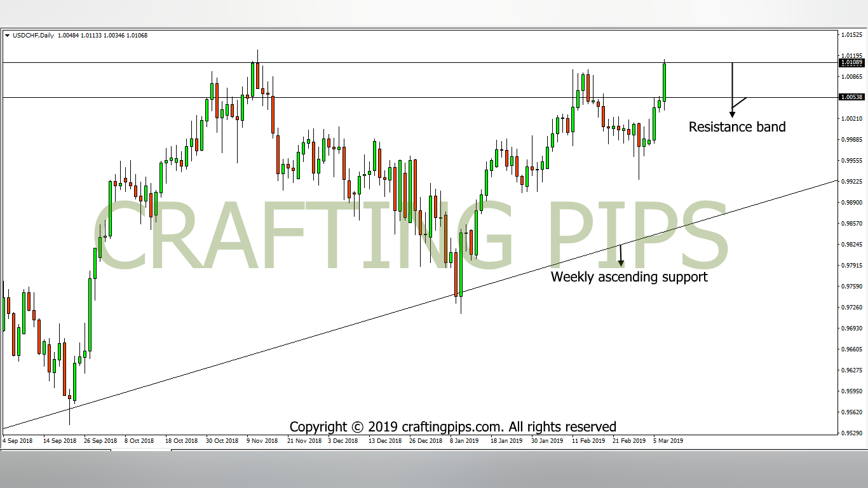Select the Weekly ascending support text label
The height and width of the screenshot is (488, 868).
629,277
